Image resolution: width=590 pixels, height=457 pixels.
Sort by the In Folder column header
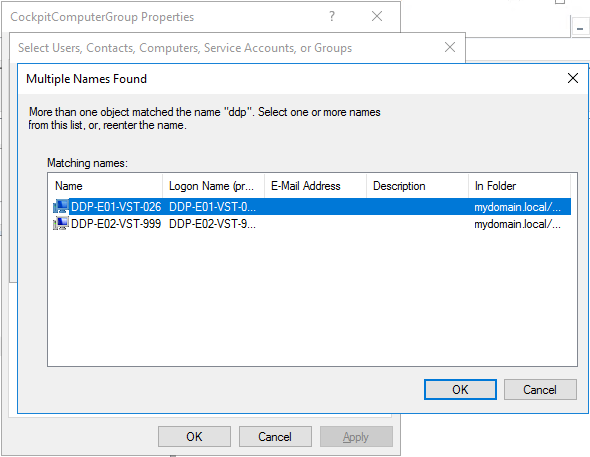519,186
